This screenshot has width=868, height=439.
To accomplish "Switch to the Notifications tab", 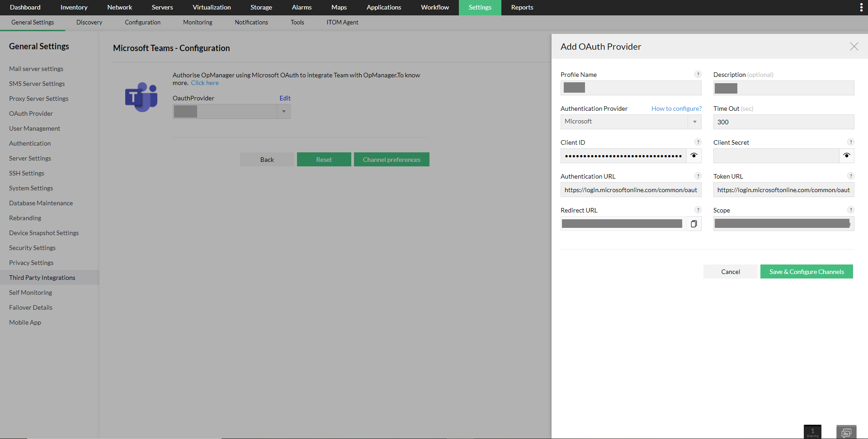I will point(251,22).
